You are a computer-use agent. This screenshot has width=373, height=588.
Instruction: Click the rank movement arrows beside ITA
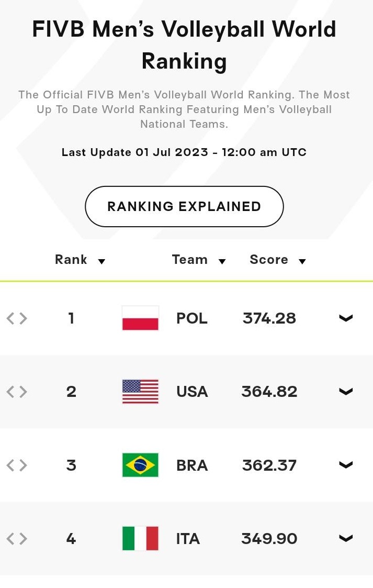pos(17,539)
